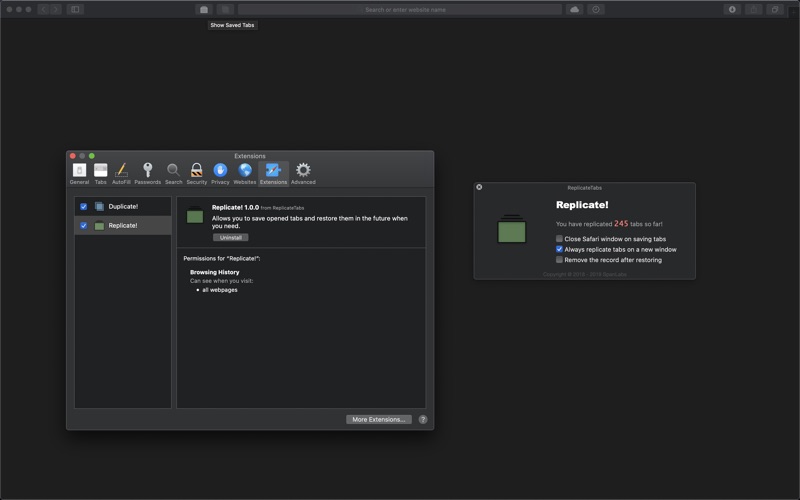Go forward with the Safari forward arrow
Viewport: 800px width, 500px height.
pyautogui.click(x=56, y=9)
